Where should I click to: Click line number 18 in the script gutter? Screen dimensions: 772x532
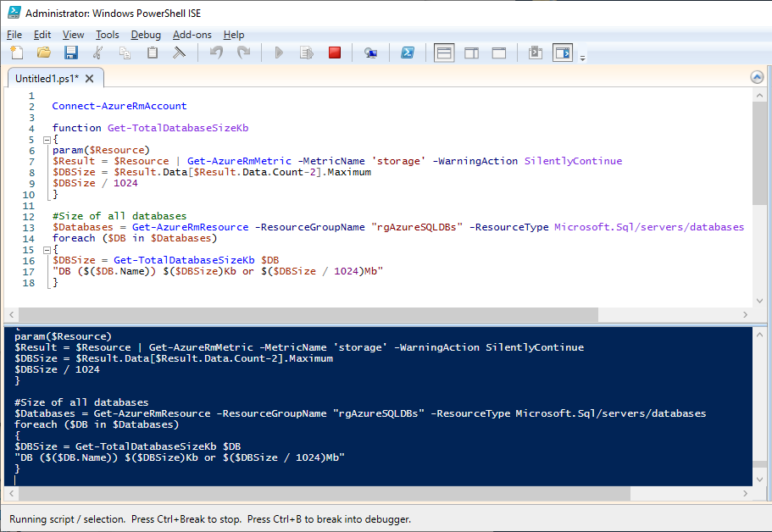tap(29, 283)
